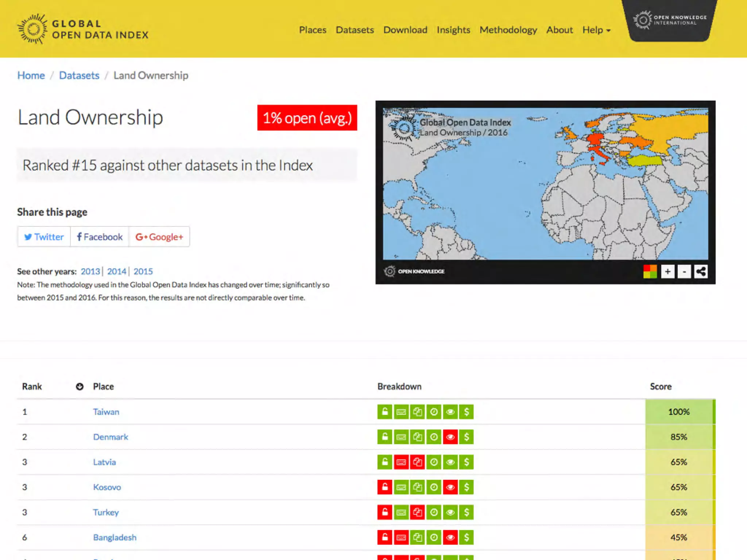Go to Datasets breadcrumb link
Image resolution: width=747 pixels, height=560 pixels.
point(79,75)
